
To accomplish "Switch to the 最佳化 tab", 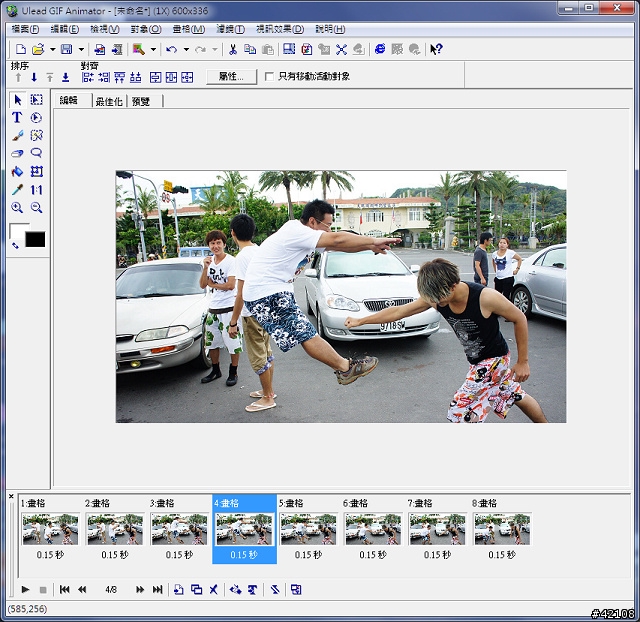I will 109,101.
